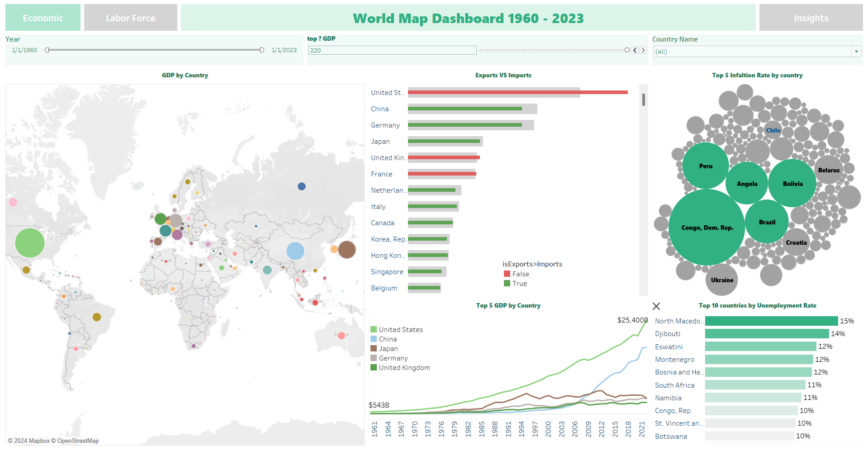Click the Ukraine bubble in inflation chart
Viewport: 868px width, 470px height.
(722, 280)
